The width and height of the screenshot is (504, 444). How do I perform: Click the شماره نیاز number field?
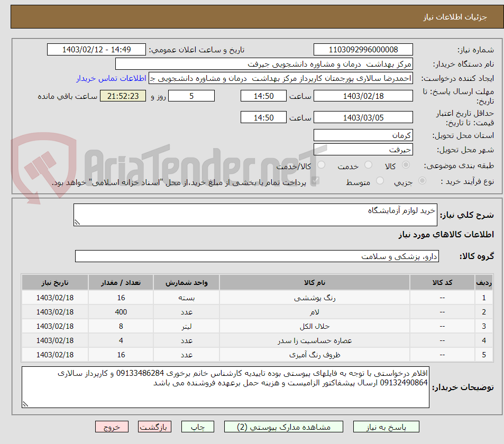[x=363, y=50]
